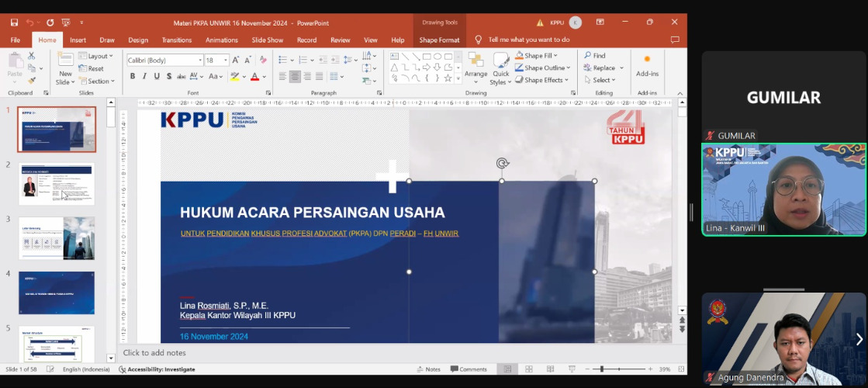Screen dimensions: 868x388
Task: Increase list indent level icon
Action: [334, 60]
